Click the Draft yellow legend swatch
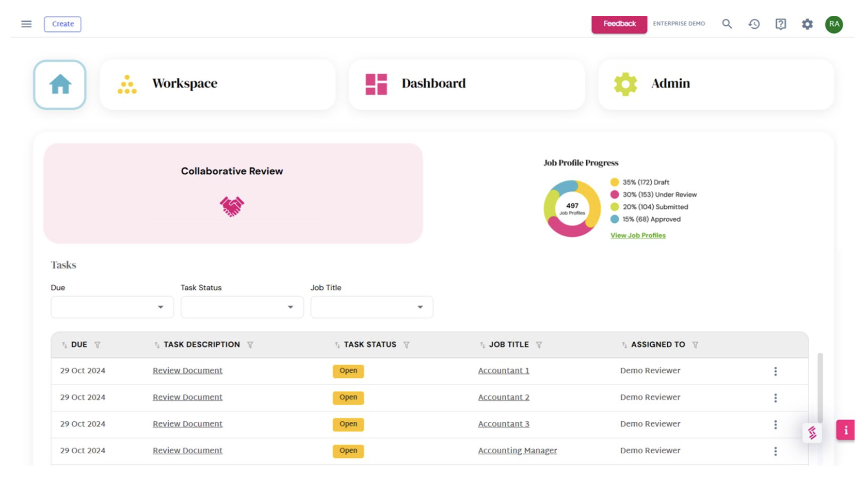 [x=614, y=182]
